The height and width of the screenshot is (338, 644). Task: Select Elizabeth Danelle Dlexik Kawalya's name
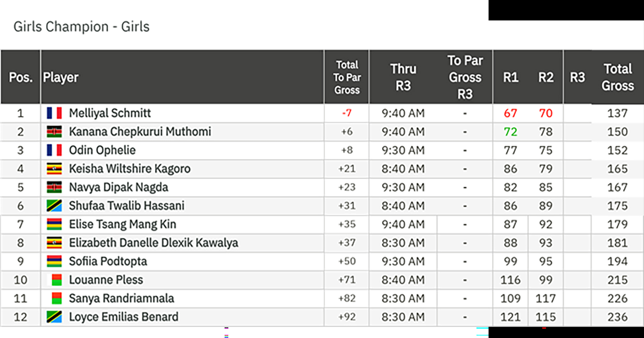click(153, 243)
